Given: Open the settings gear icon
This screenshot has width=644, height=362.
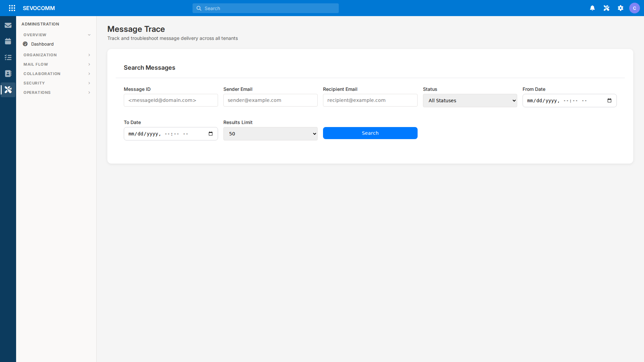Looking at the screenshot, I should [x=621, y=8].
